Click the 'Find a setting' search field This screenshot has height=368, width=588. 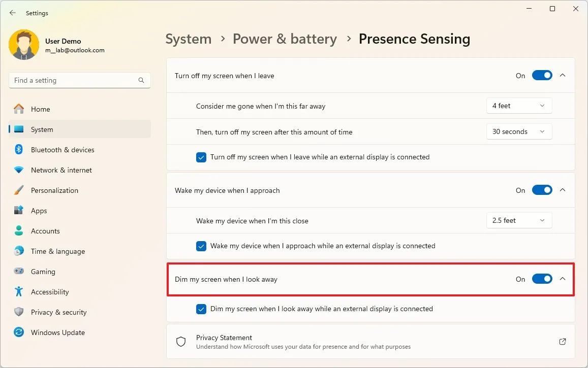(x=74, y=80)
